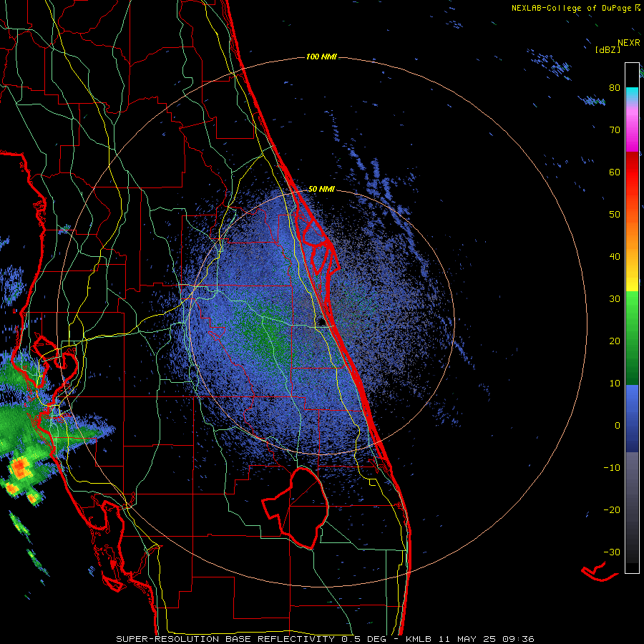Click the SUPER-RESOLUTION BASE REFLECTIVITY caption text
644x644 pixels.
coord(225,639)
